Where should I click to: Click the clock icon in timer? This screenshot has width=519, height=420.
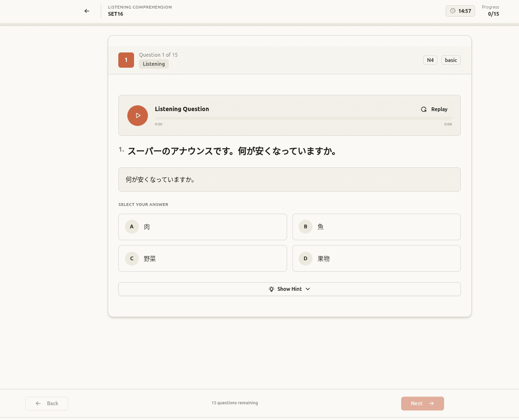(453, 11)
